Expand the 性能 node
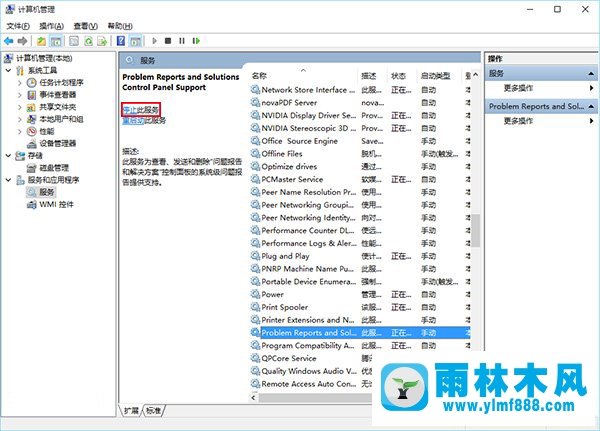This screenshot has height=431, width=600. point(20,131)
